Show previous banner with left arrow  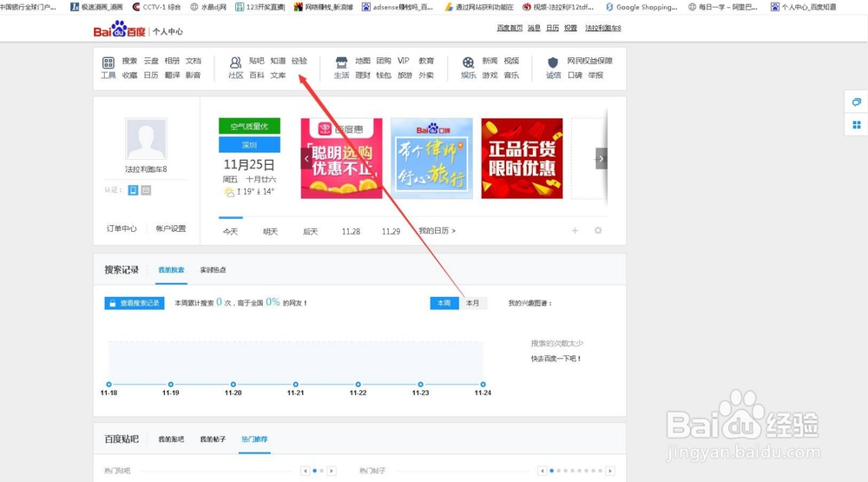[306, 158]
